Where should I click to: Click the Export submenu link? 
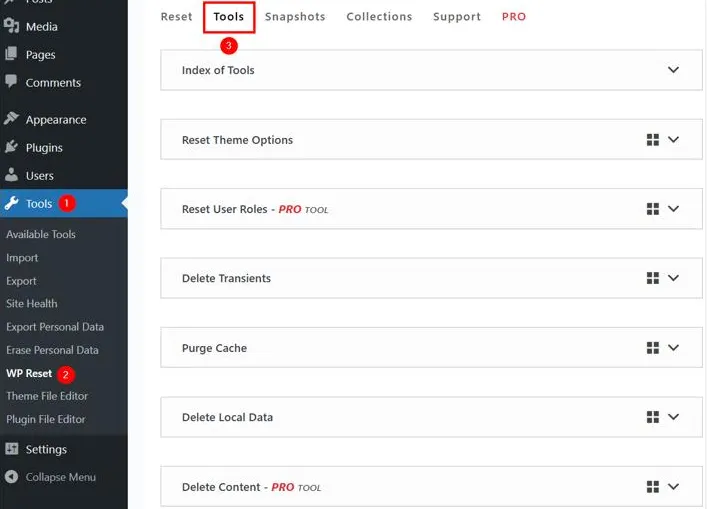[21, 281]
